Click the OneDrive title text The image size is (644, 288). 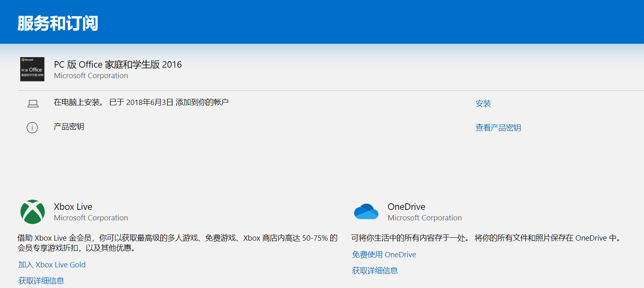coord(406,207)
